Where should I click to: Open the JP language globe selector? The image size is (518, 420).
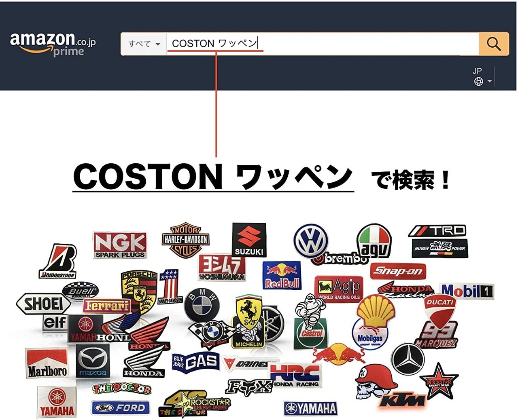482,76
